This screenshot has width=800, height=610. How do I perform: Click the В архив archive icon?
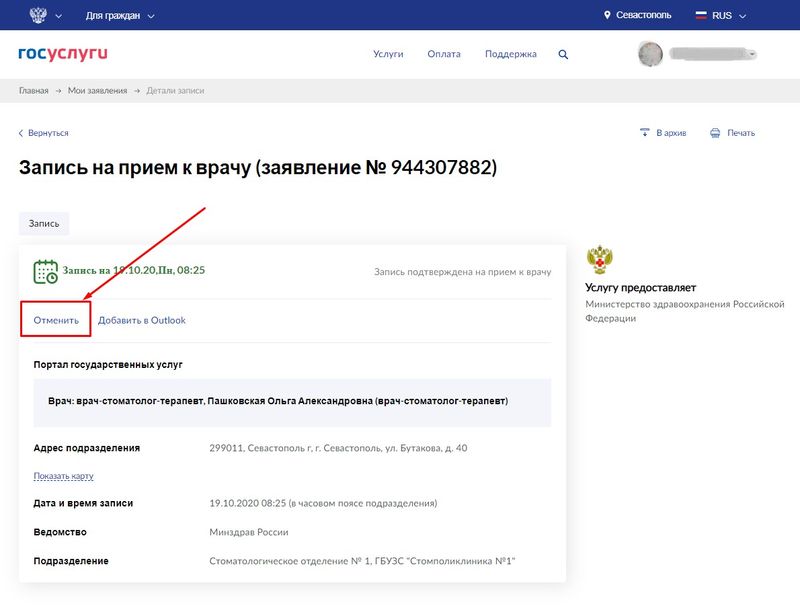(x=646, y=132)
